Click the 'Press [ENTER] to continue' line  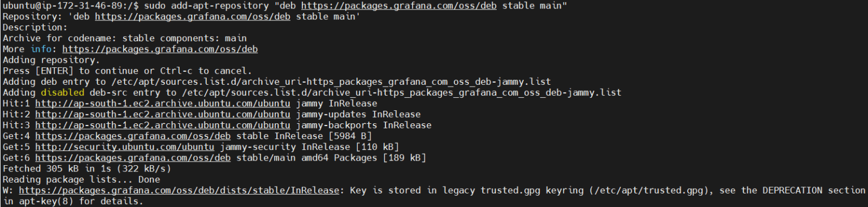pyautogui.click(x=127, y=71)
